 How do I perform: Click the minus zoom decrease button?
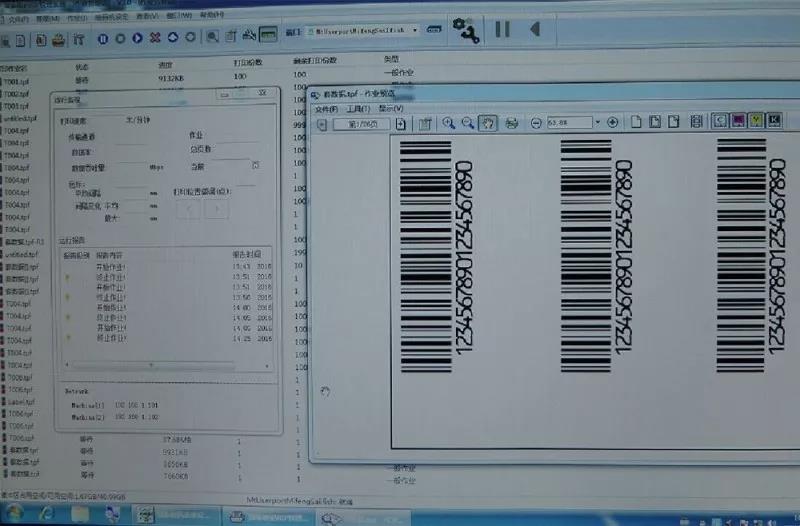point(536,122)
